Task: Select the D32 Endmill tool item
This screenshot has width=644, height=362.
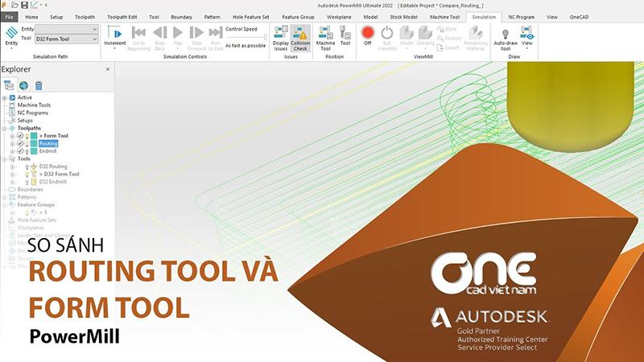Action: coord(52,182)
